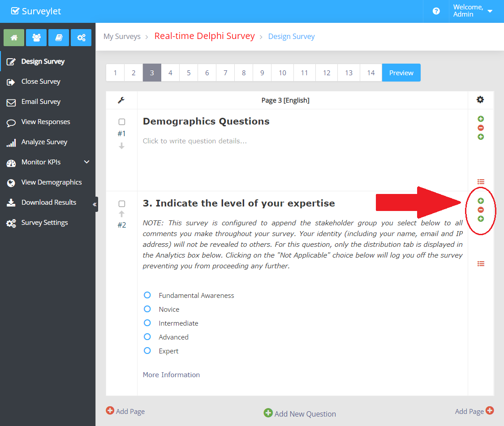Click the green home icon button
Viewport: 504px width, 426px height.
14,38
